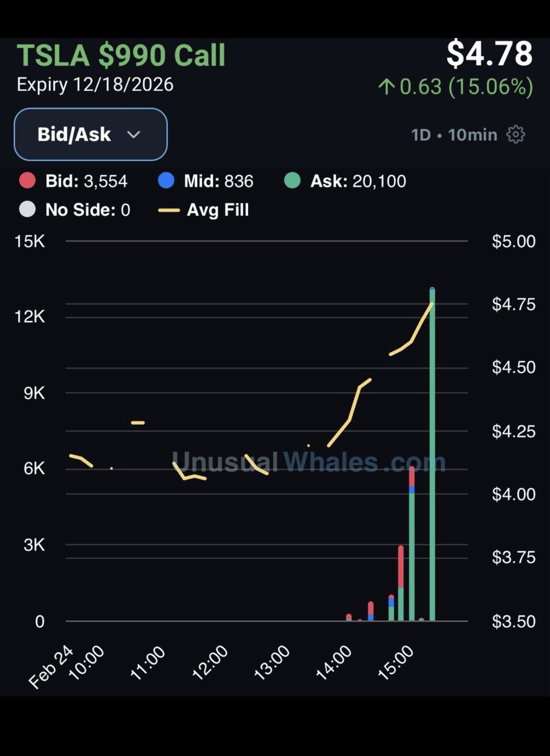Image resolution: width=550 pixels, height=756 pixels.
Task: Click the TSLA $990 Call title
Action: pos(121,55)
